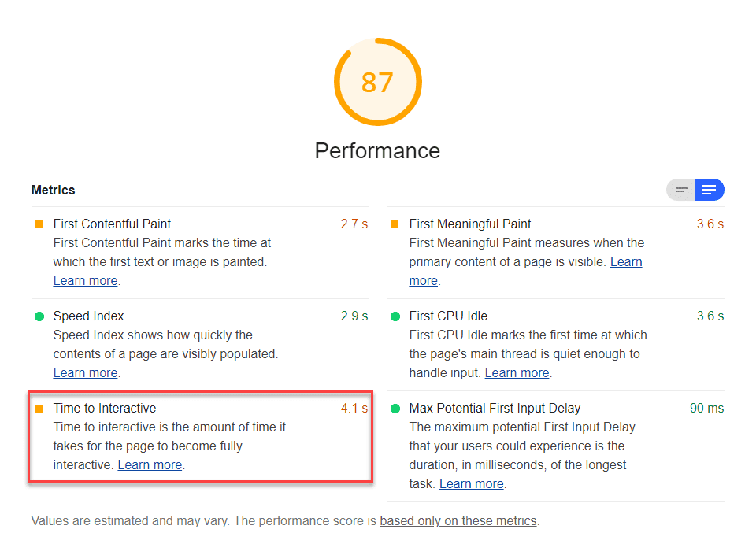Click the green circle beside Max Potential First Input Delay
756x555 pixels.
[395, 409]
